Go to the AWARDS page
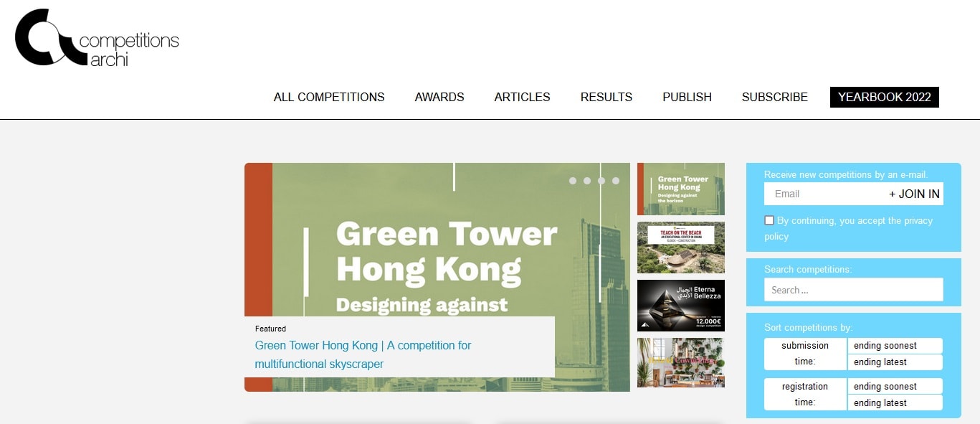 click(439, 97)
